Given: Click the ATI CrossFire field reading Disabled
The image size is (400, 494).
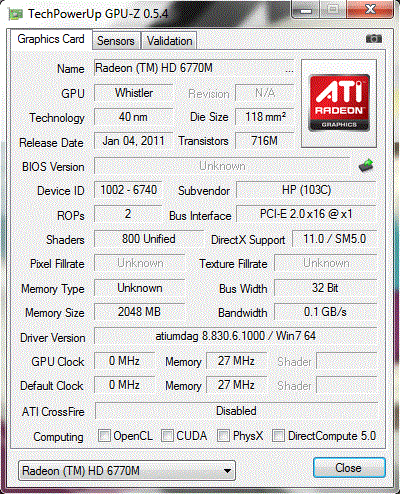Looking at the screenshot, I should point(236,411).
